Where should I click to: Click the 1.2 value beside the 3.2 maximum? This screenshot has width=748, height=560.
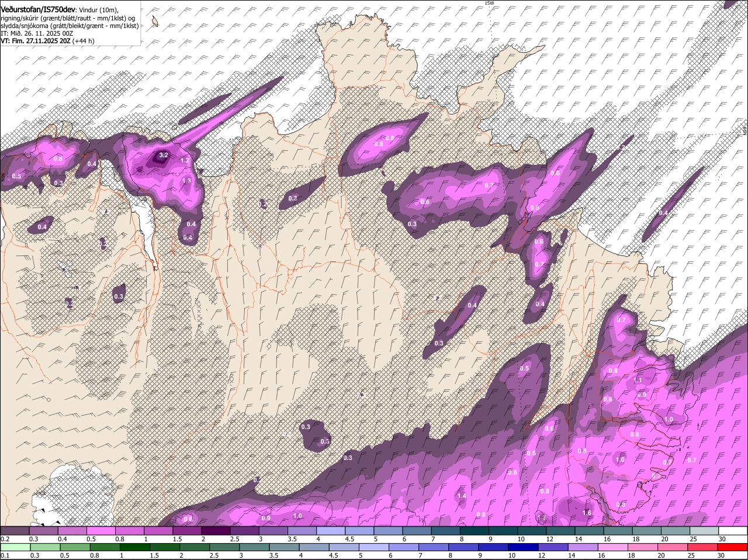click(185, 160)
